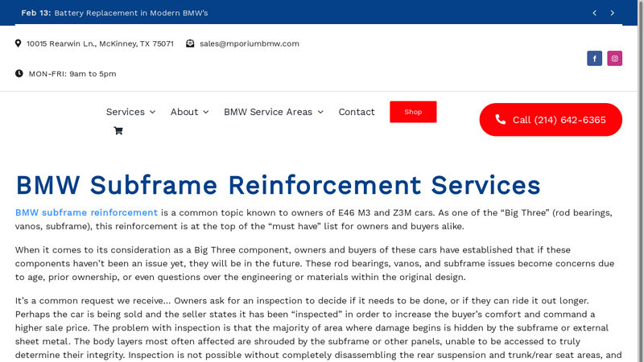644x362 pixels.
Task: Expand BMW Service Areas chevron
Action: pos(320,112)
